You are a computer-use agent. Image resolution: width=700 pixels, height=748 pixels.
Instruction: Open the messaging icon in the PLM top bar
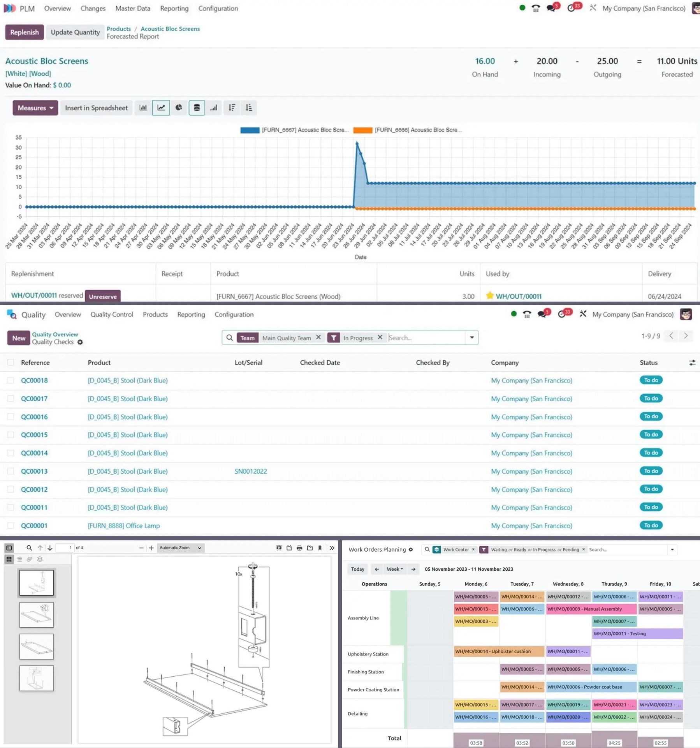(x=551, y=7)
